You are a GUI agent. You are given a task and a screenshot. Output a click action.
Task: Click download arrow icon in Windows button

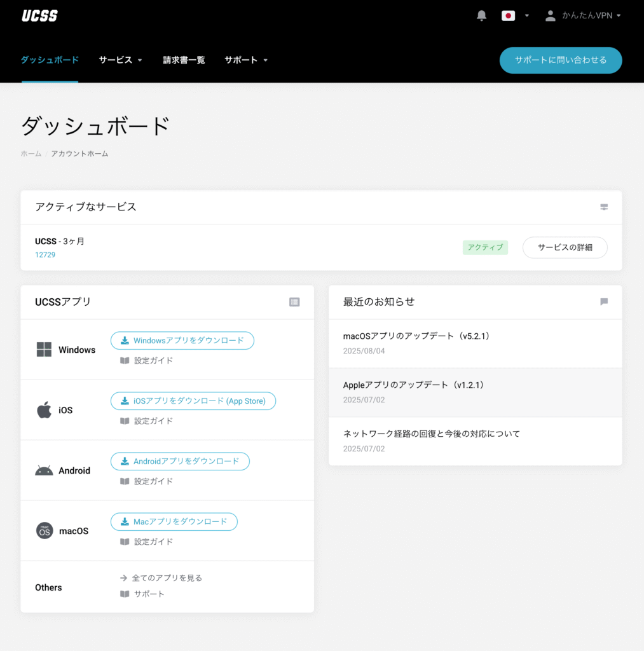click(x=125, y=341)
